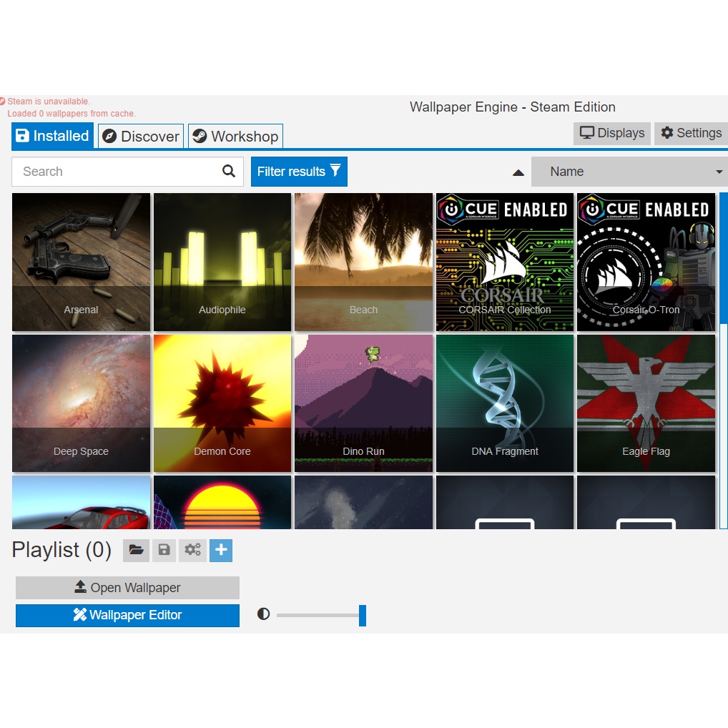This screenshot has height=728, width=728.
Task: Save playlist with floppy disk icon
Action: (164, 550)
